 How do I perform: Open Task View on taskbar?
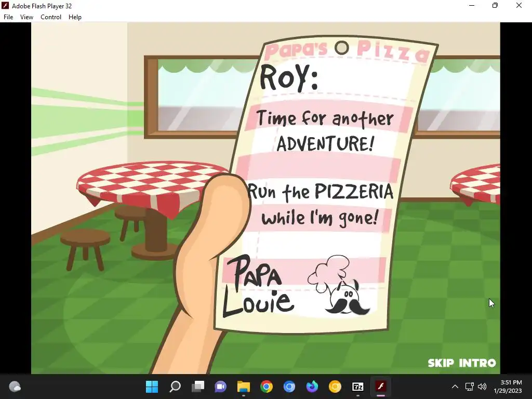tap(198, 387)
